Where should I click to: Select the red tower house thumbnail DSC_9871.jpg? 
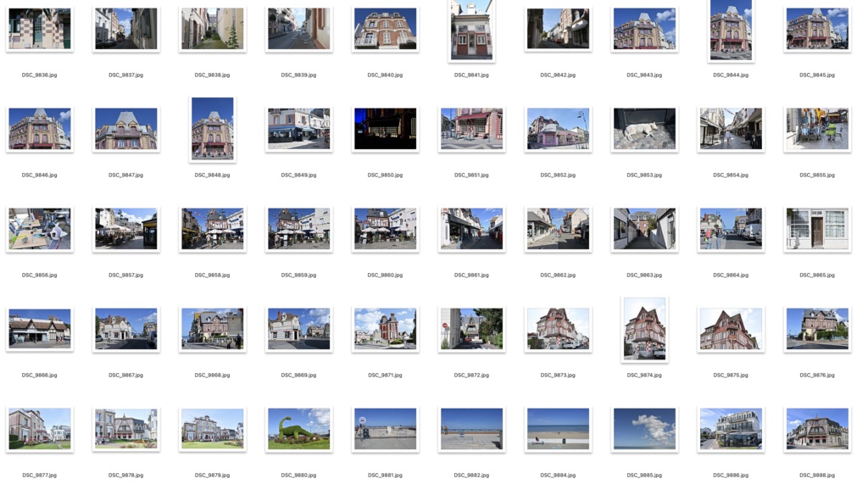click(386, 329)
